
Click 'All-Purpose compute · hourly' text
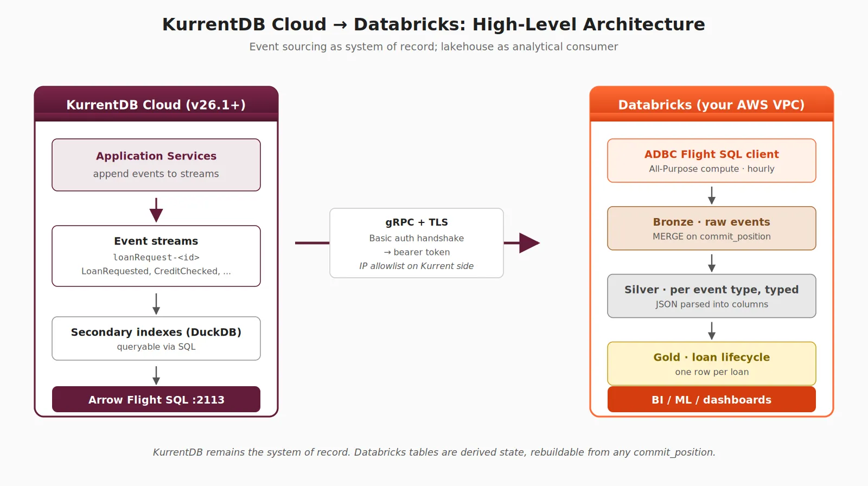point(712,169)
